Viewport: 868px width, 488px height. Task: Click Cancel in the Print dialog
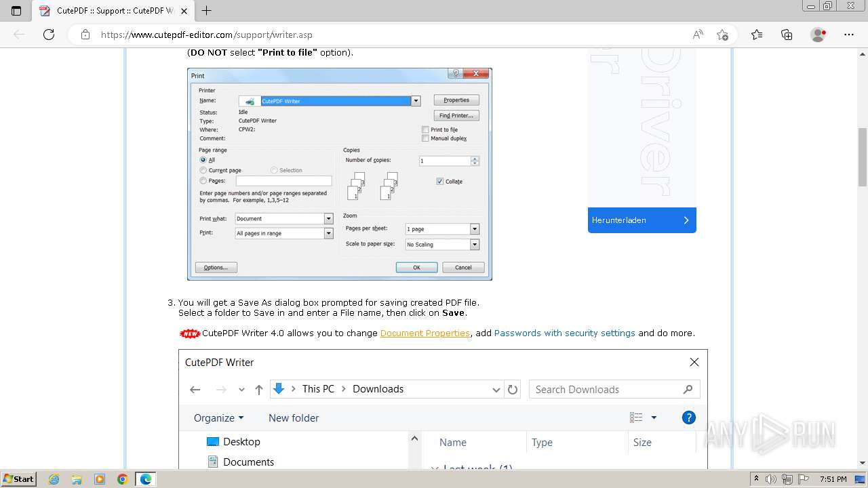(463, 268)
